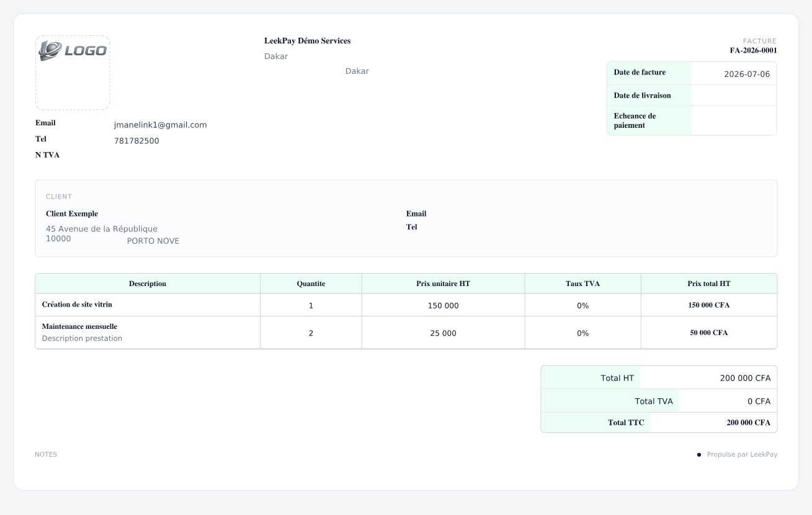Click the invoice date 2026-07-06 field
The image size is (812, 515).
tap(734, 74)
